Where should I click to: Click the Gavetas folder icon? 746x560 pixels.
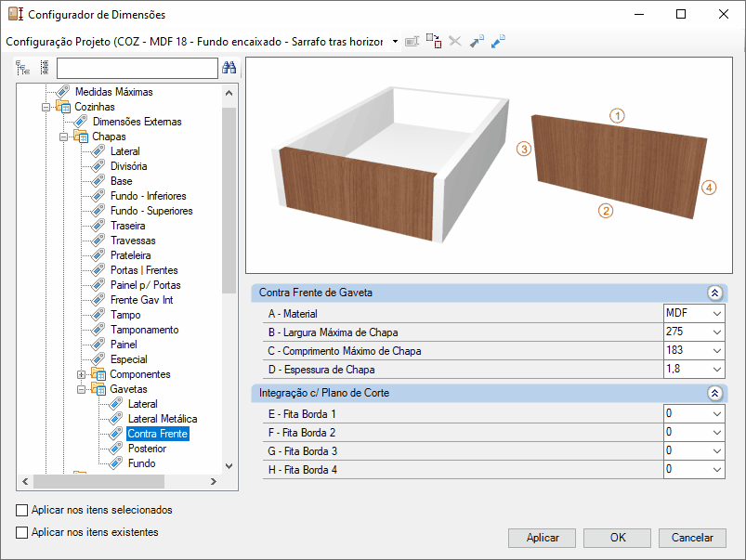click(x=98, y=388)
